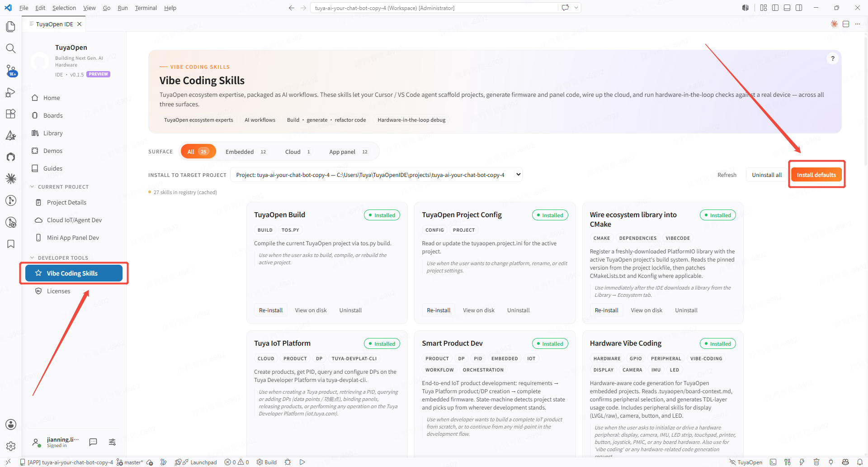Uninstall the Wire ecosystem library skill

[x=686, y=310]
